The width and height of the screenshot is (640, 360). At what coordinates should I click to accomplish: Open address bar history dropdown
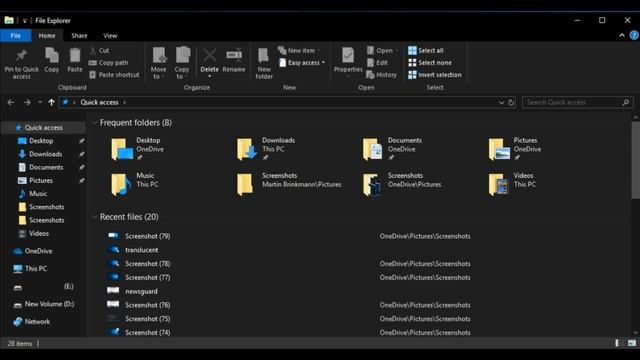point(502,102)
